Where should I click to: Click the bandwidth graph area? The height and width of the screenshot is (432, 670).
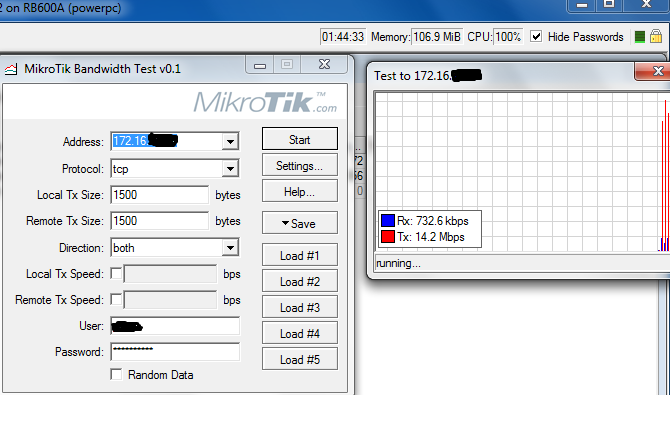522,172
